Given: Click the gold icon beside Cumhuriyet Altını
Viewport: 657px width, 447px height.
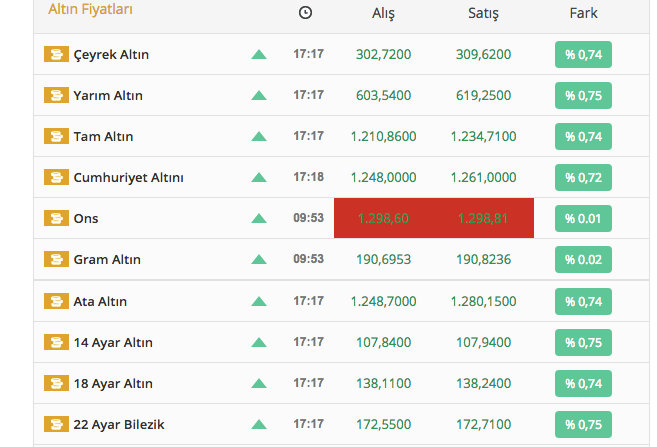Looking at the screenshot, I should [x=56, y=177].
